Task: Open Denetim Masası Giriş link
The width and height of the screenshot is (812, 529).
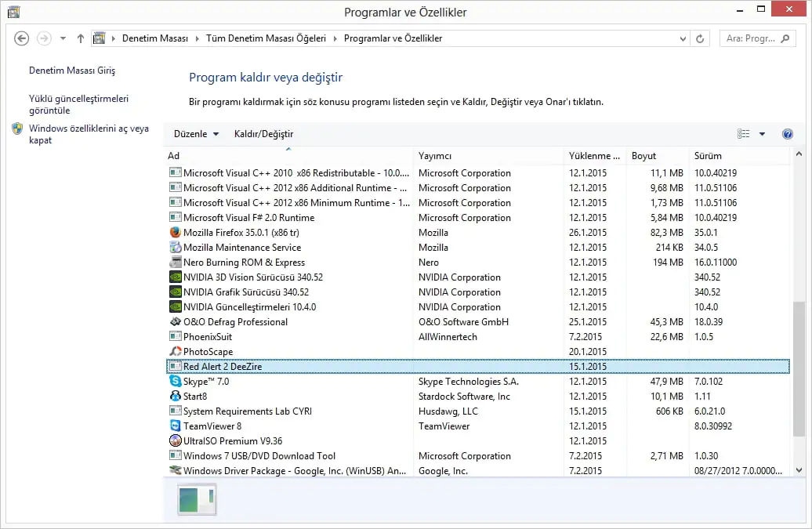Action: [x=72, y=71]
